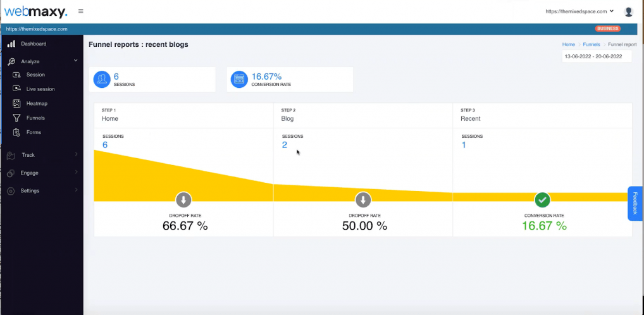Viewport: 644px width, 315px height.
Task: Click the Step 1 session count 6
Action: pos(105,145)
